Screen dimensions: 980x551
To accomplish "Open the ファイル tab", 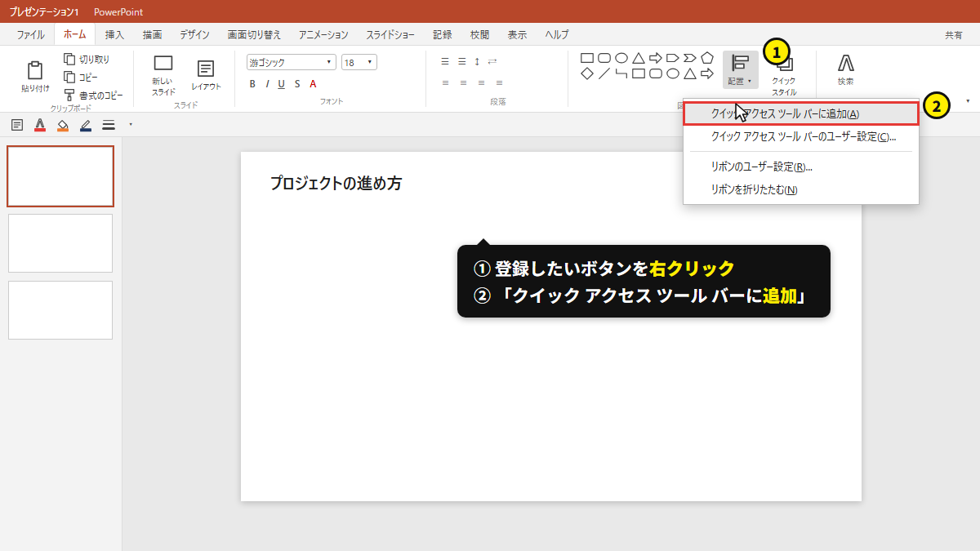I will click(31, 34).
